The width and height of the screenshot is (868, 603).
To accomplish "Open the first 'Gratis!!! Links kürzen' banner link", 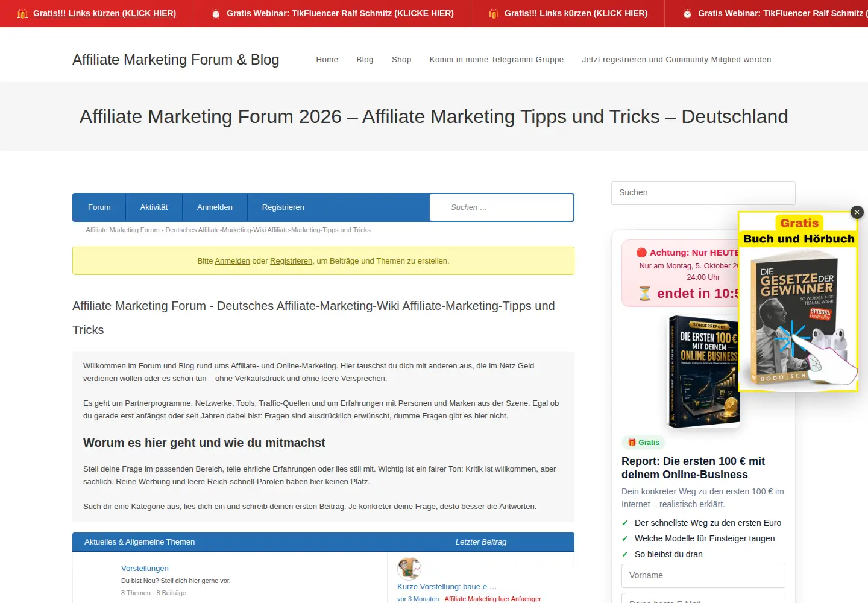I will pyautogui.click(x=104, y=13).
